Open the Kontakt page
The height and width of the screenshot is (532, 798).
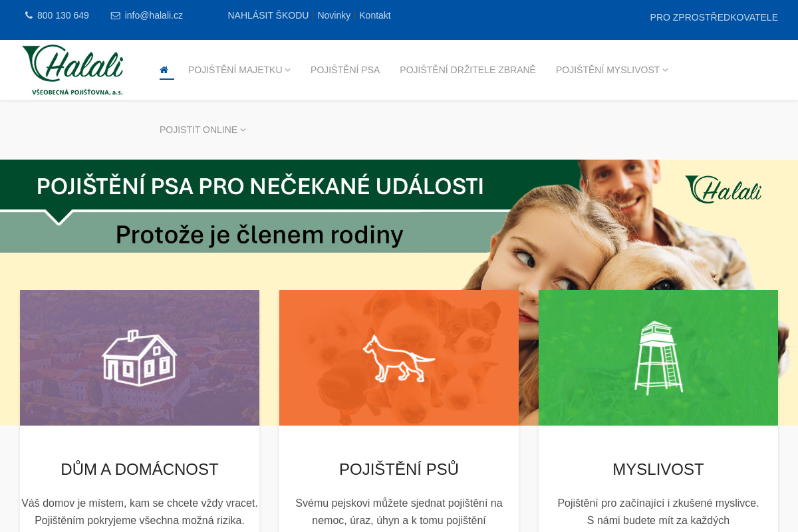(x=374, y=15)
